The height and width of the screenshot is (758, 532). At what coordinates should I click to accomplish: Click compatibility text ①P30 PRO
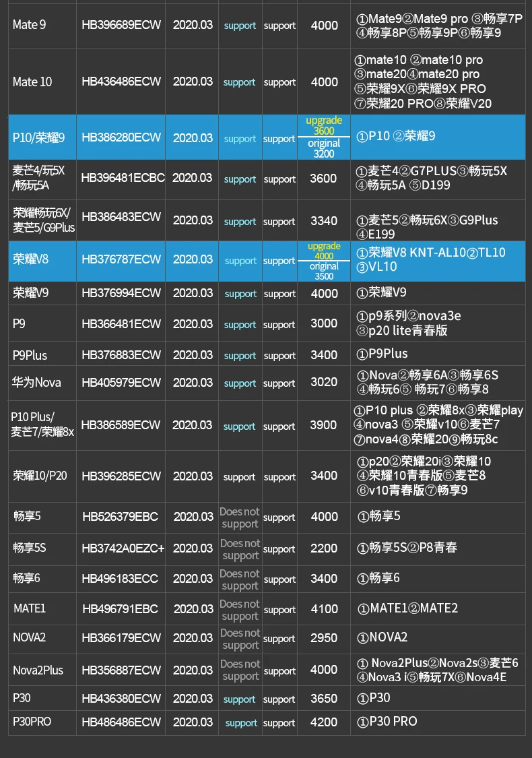pos(387,722)
